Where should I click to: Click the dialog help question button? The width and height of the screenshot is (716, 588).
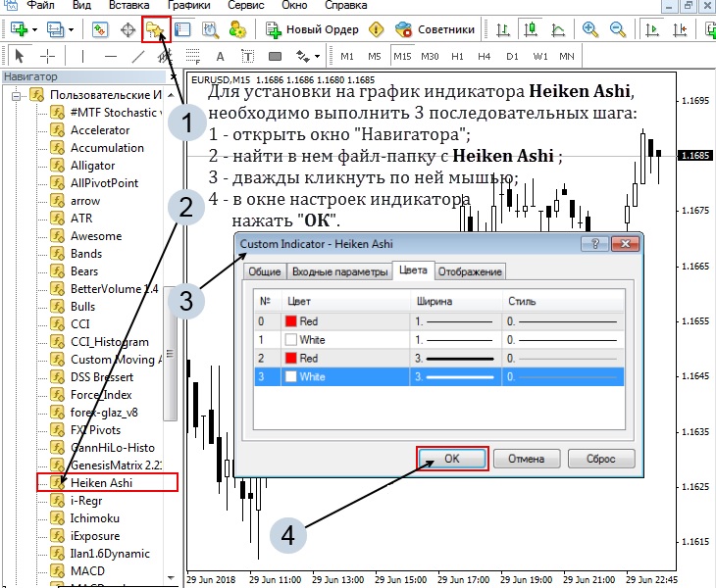click(595, 244)
